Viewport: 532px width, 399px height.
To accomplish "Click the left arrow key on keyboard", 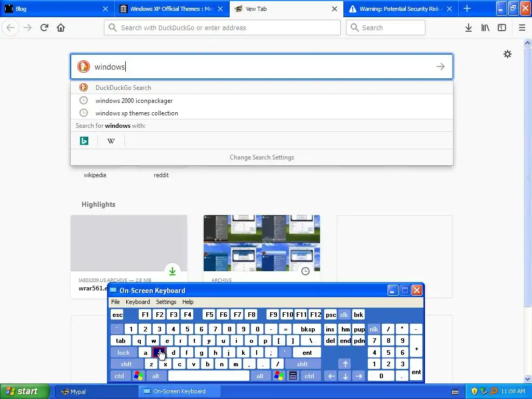I will [331, 376].
